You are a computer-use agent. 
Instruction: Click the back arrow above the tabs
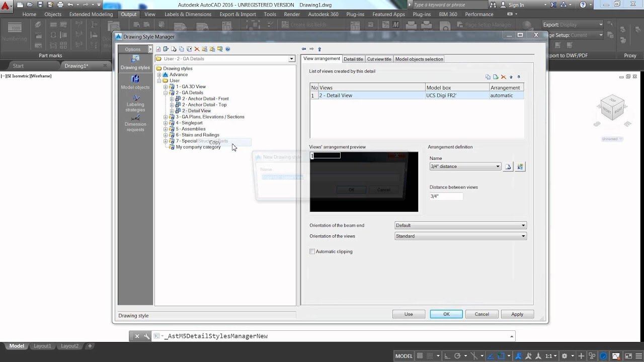304,49
